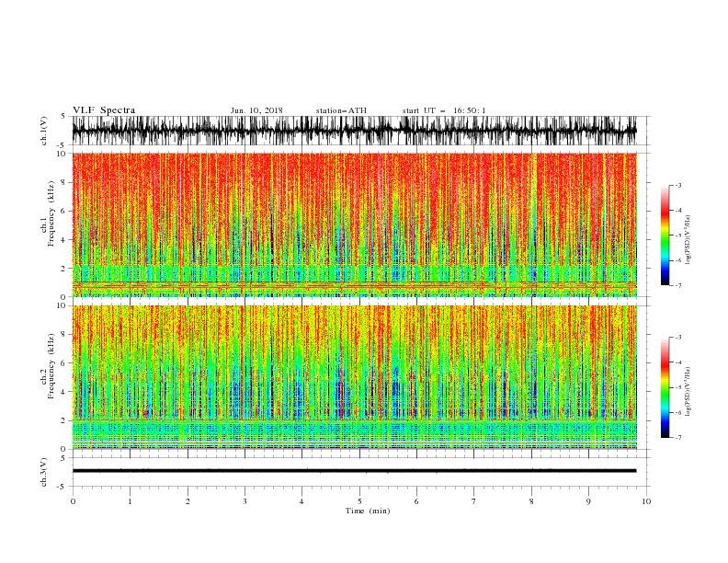728x563 pixels.
Task: Click the date 'Jun. 10, 2018'
Action: (x=256, y=110)
